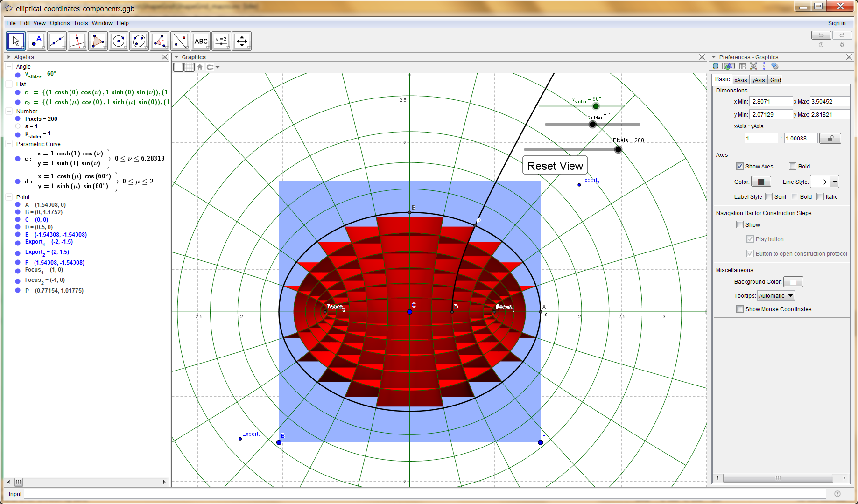
Task: Collapse the Parametric Curve group
Action: click(9, 144)
